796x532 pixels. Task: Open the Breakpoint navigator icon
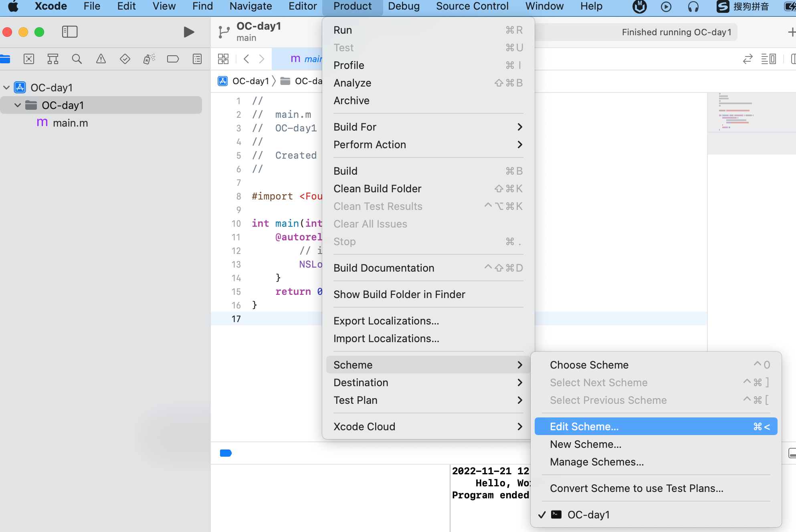click(173, 59)
